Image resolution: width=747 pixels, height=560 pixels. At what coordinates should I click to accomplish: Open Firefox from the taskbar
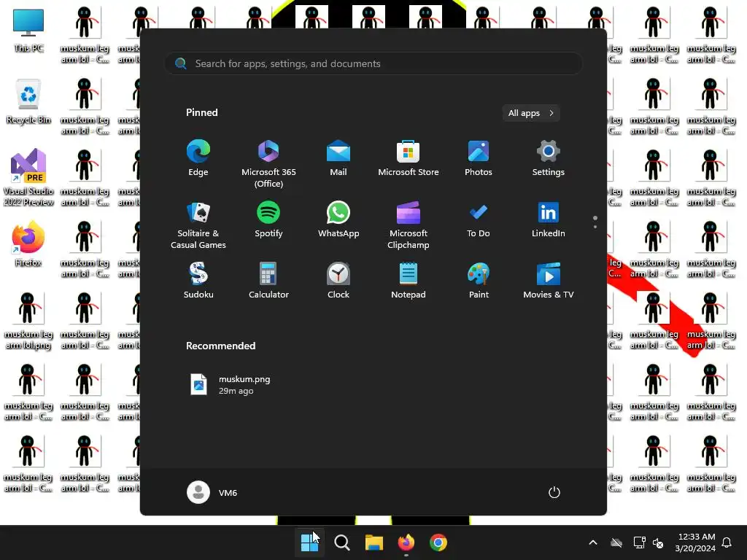point(406,542)
